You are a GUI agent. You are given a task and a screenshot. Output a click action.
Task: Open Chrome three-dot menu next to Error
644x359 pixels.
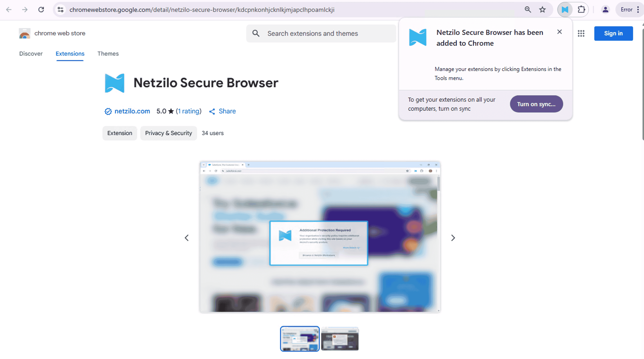point(638,9)
